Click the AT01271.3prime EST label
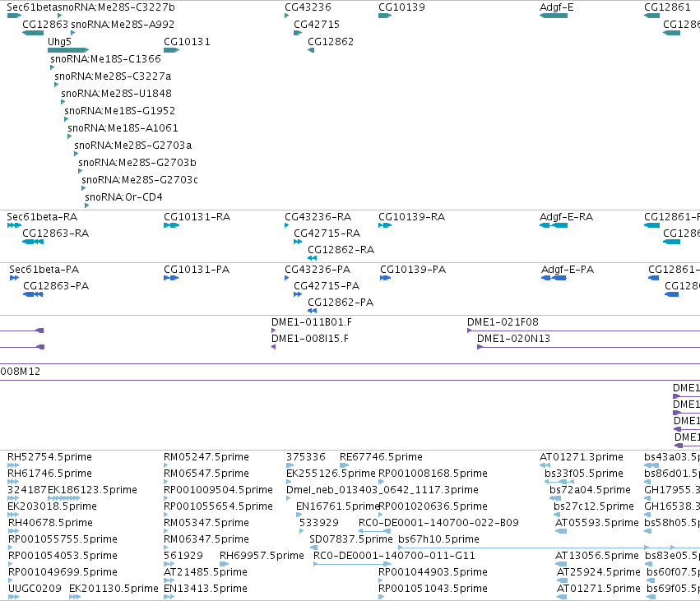Image resolution: width=700 pixels, height=601 pixels. tap(582, 457)
